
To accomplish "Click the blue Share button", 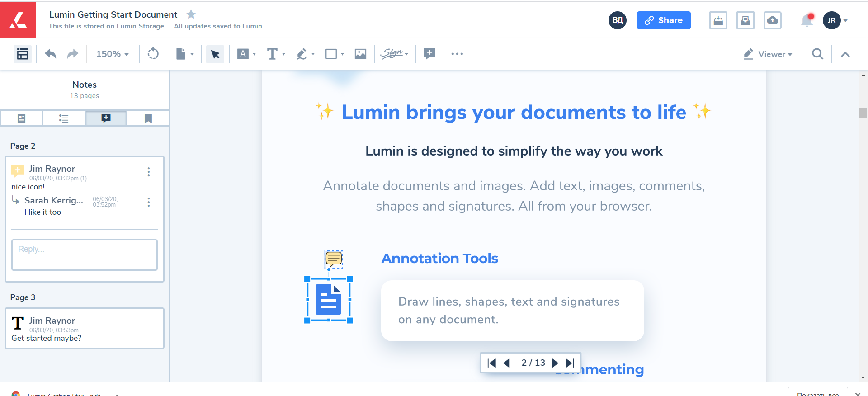I will (664, 20).
